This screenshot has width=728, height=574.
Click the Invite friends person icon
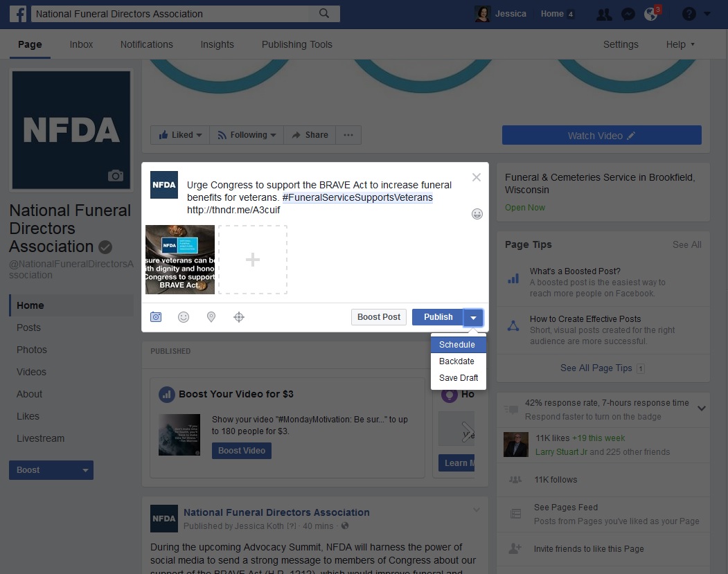pyautogui.click(x=515, y=548)
